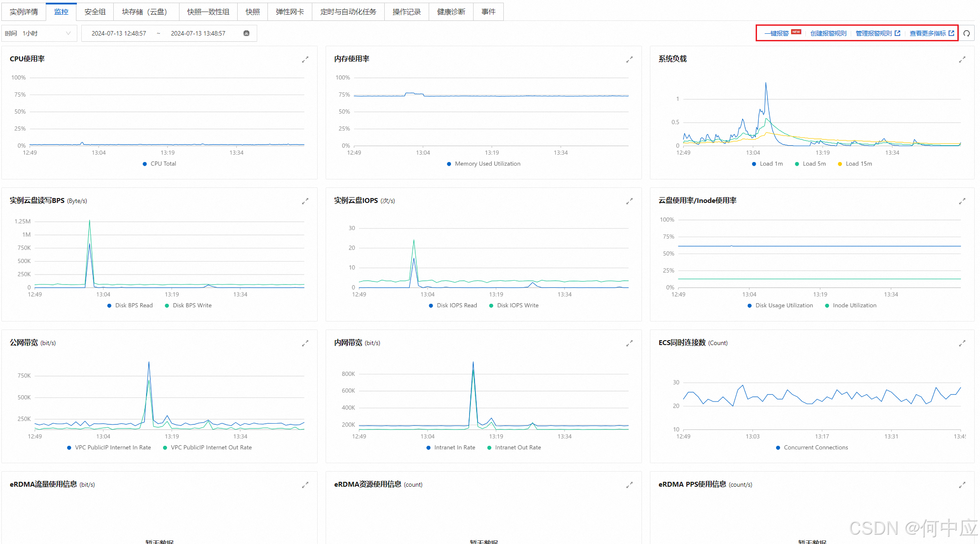Open the 安全组 tab
The width and height of the screenshot is (980, 544).
pos(95,12)
